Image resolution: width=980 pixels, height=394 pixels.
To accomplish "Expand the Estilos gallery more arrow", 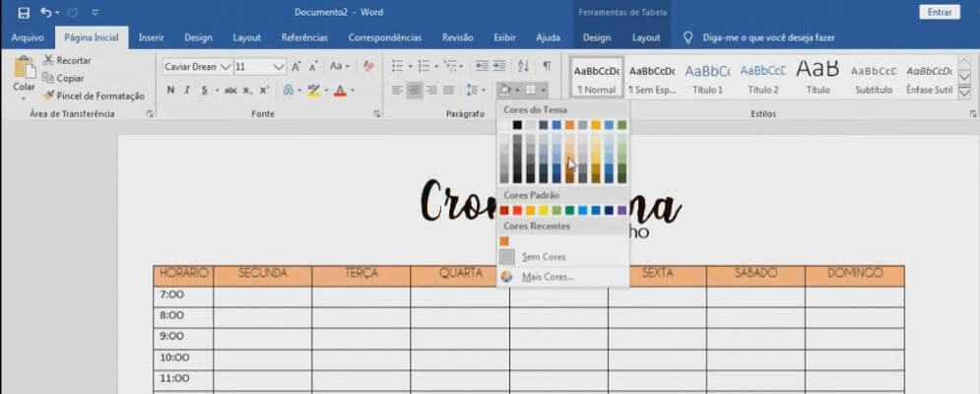I will point(964,94).
